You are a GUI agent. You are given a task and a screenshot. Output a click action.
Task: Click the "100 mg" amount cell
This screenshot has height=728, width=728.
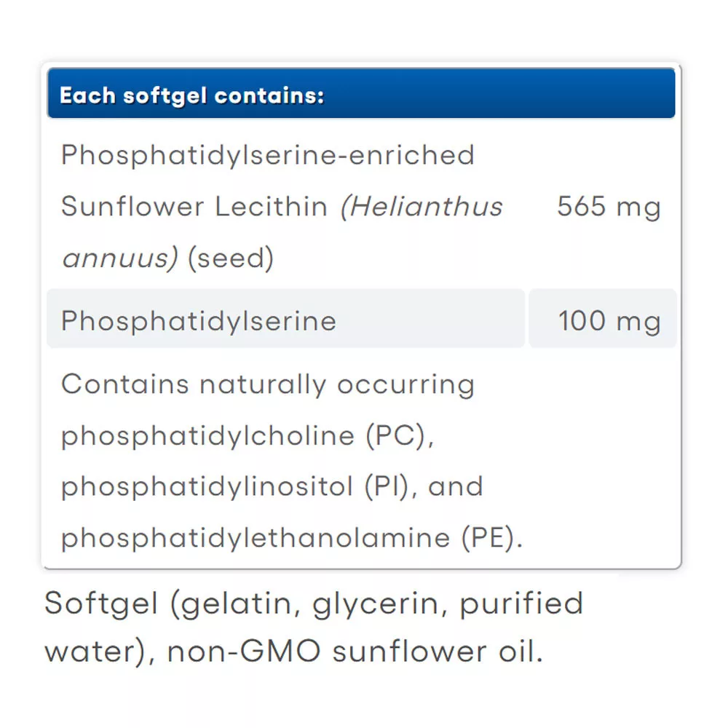pyautogui.click(x=609, y=321)
